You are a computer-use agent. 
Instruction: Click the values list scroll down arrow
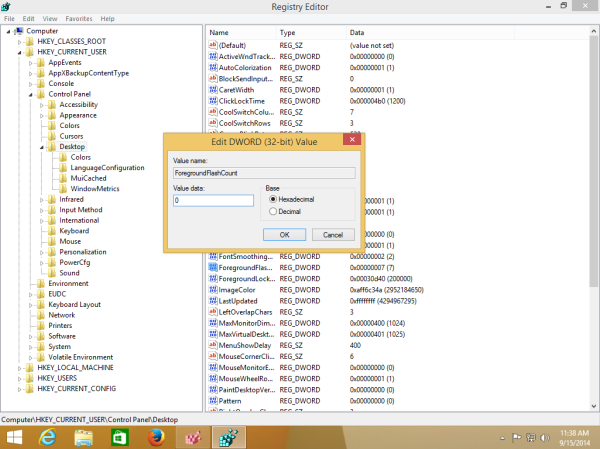pos(593,406)
